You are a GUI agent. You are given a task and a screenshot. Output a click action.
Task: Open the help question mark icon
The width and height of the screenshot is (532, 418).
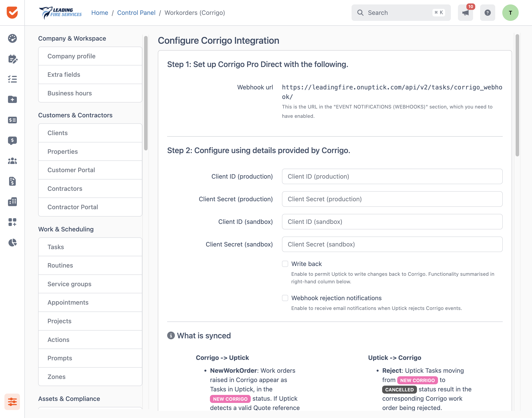(487, 13)
